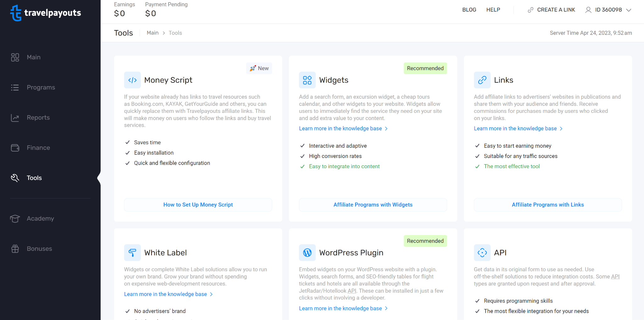Click the Academy graduation cap icon
The width and height of the screenshot is (644, 320).
[15, 218]
